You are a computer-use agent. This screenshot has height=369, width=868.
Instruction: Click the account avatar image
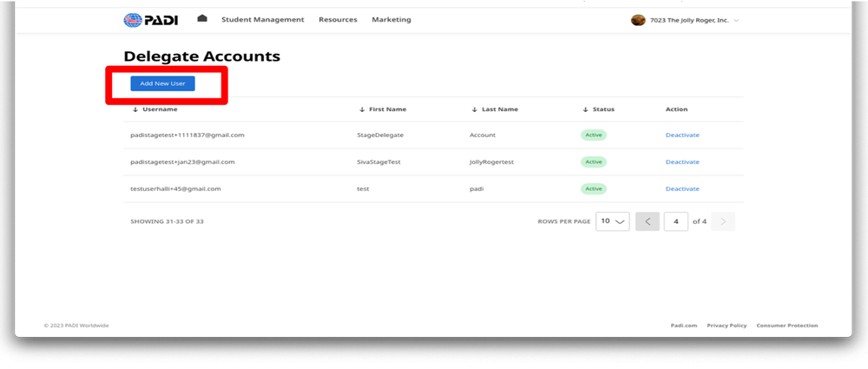(638, 20)
